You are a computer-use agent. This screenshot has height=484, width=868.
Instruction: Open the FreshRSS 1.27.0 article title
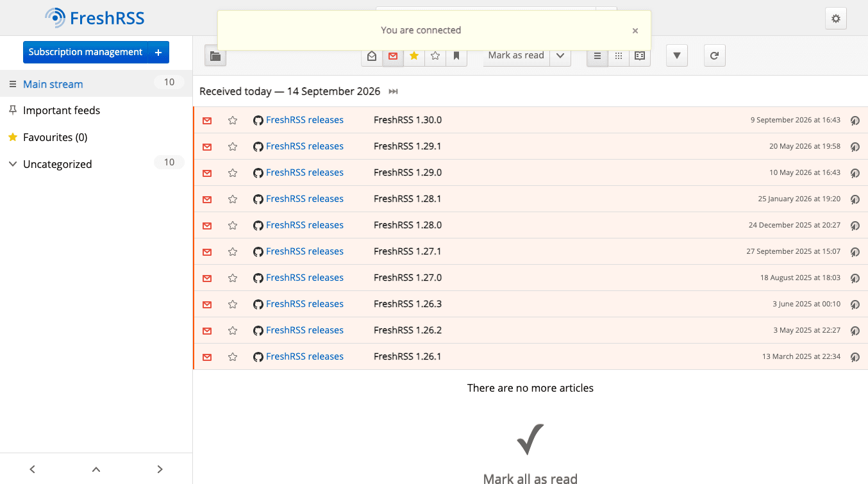(408, 278)
